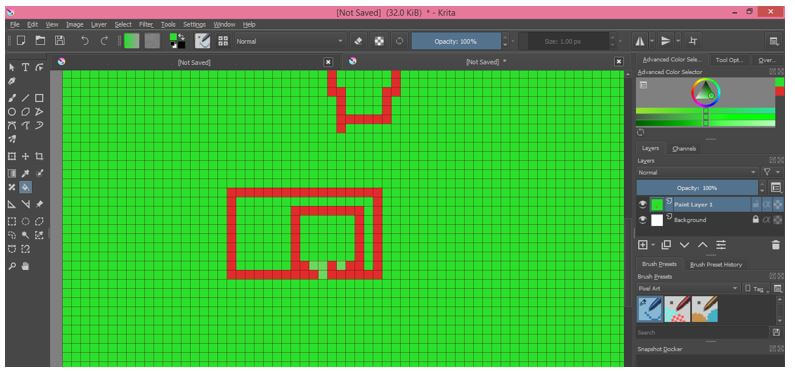Expand the add layer dropdown arrow
Screen dimensions: 795x371
click(x=654, y=245)
